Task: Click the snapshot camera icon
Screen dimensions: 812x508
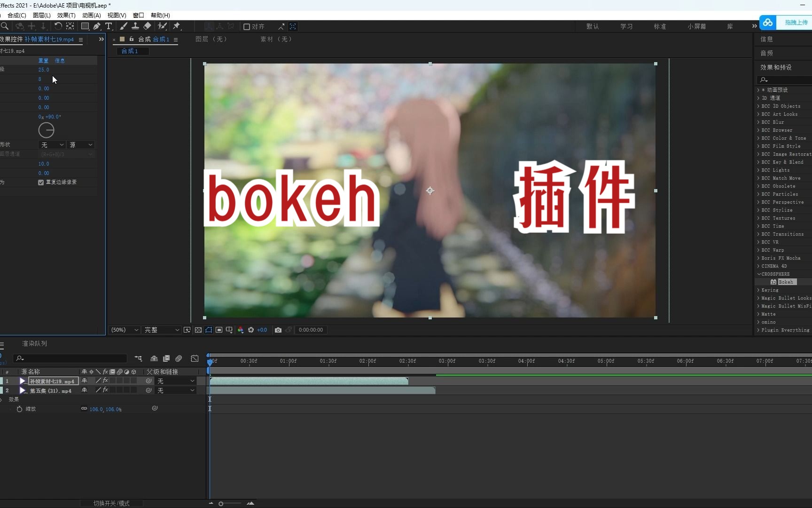Action: [x=278, y=330]
